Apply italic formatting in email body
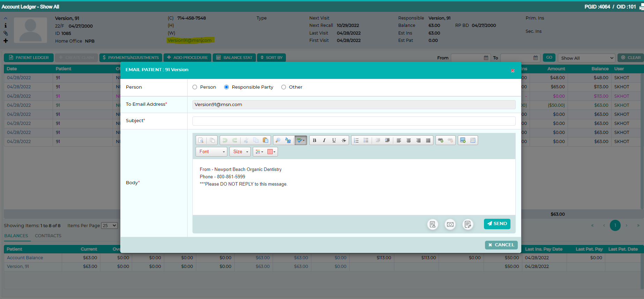This screenshot has width=644, height=299. pyautogui.click(x=324, y=140)
